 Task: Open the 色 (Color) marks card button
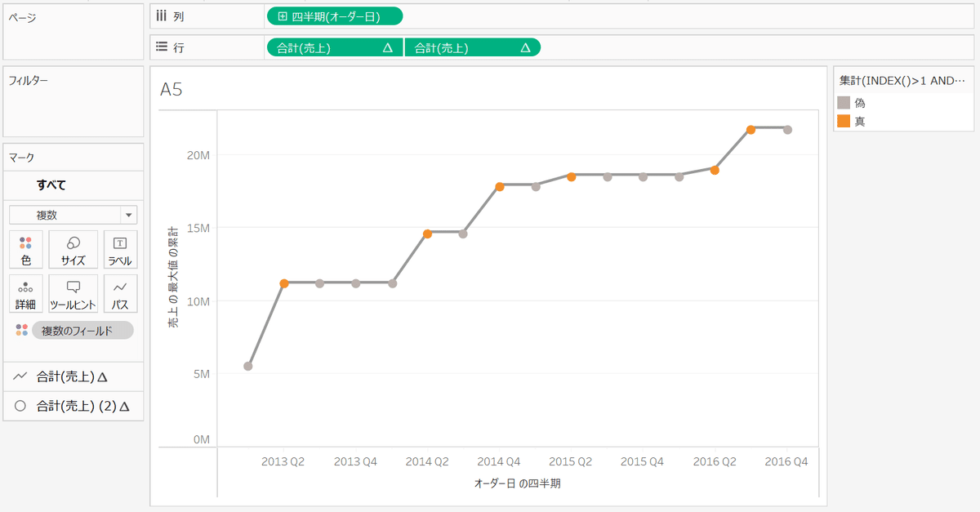click(26, 250)
